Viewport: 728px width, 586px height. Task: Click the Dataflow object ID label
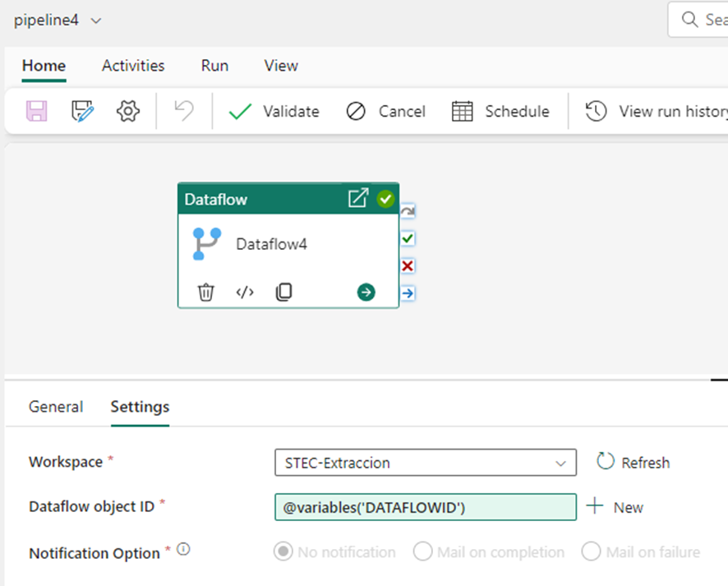[x=91, y=506]
